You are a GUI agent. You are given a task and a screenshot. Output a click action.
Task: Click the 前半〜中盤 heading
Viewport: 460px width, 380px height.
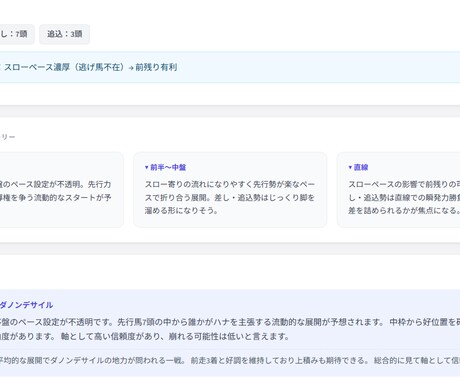168,167
